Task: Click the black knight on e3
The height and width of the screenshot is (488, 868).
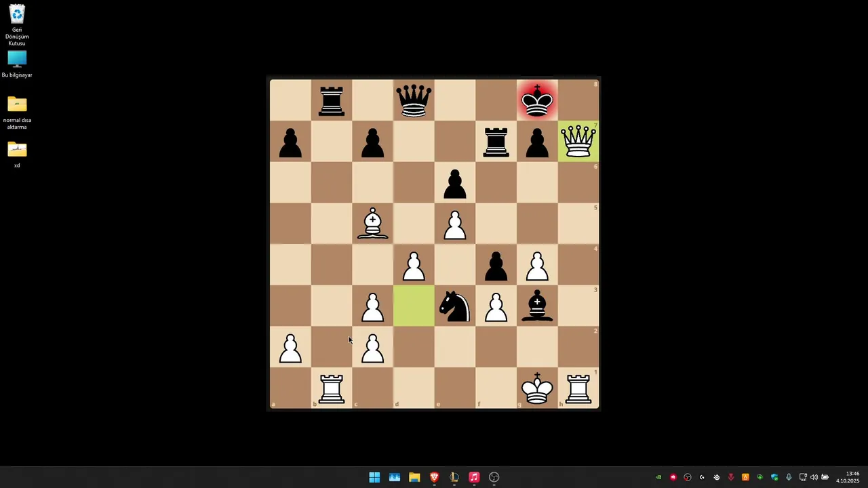Action: pos(454,306)
